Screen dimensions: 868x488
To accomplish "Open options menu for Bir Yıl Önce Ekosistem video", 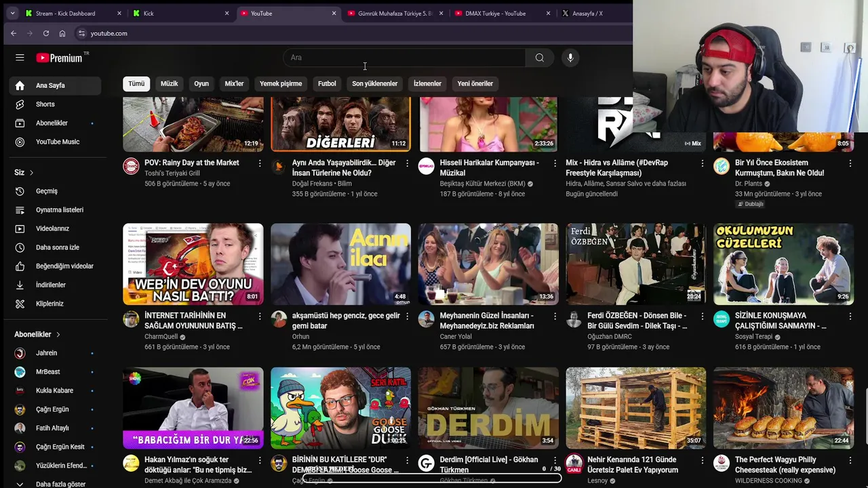I will pyautogui.click(x=850, y=163).
